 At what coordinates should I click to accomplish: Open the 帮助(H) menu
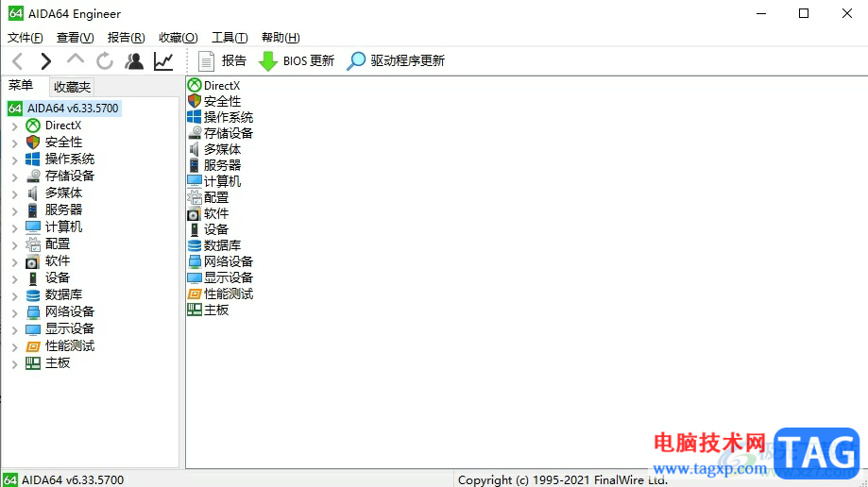(x=281, y=38)
